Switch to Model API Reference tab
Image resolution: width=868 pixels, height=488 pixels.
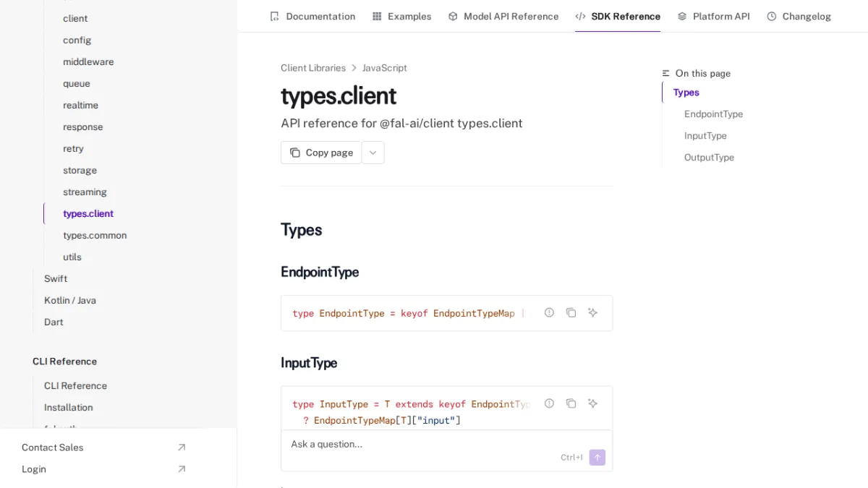(x=503, y=16)
